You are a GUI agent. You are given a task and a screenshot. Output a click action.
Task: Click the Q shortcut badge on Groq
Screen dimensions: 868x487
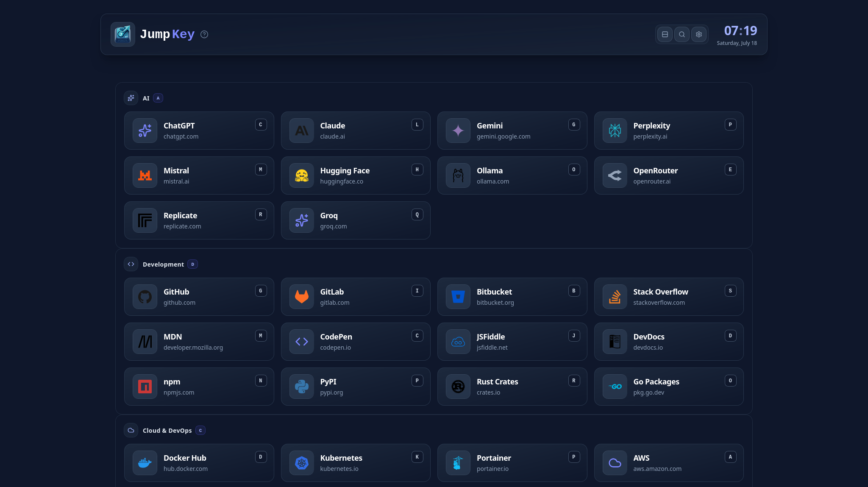pos(417,214)
